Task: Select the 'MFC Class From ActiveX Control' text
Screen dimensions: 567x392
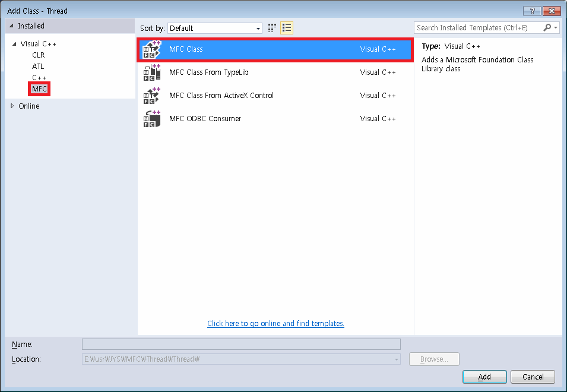Action: tap(221, 96)
